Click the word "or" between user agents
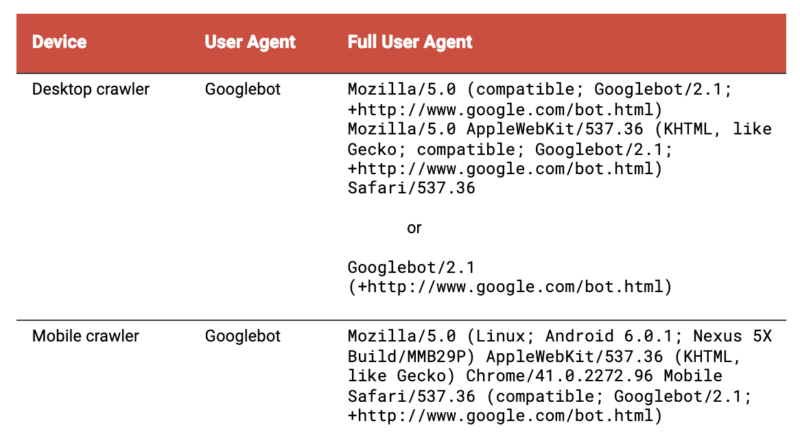 [x=414, y=228]
